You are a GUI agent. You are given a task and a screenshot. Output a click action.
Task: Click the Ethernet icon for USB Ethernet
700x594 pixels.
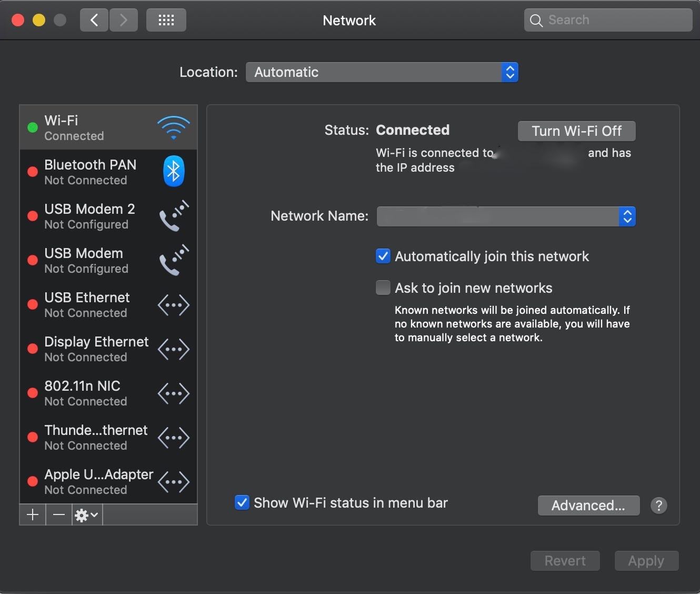click(174, 305)
